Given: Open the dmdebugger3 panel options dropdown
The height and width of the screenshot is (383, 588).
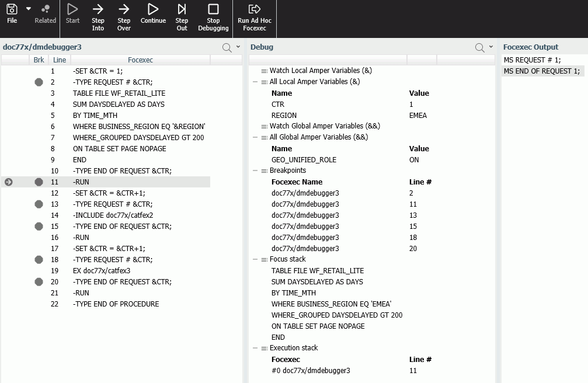Looking at the screenshot, I should tap(238, 47).
